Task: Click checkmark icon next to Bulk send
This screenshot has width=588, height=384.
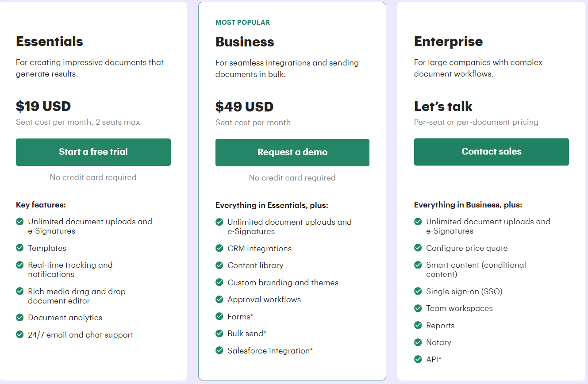Action: [219, 333]
